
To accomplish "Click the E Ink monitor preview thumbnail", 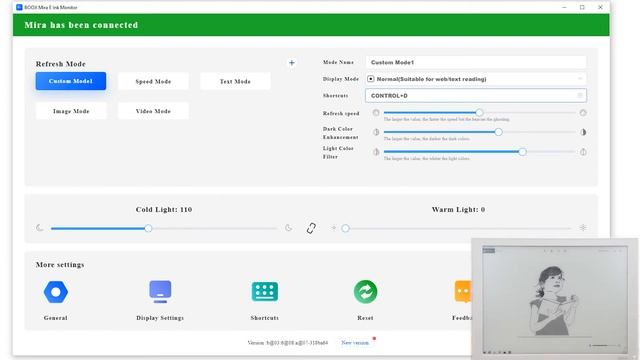I will (x=555, y=299).
